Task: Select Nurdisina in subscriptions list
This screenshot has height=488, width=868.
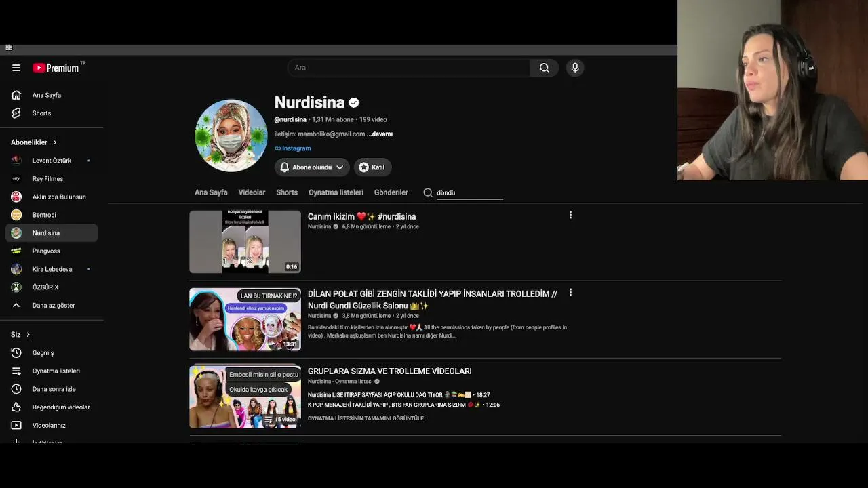Action: coord(52,233)
